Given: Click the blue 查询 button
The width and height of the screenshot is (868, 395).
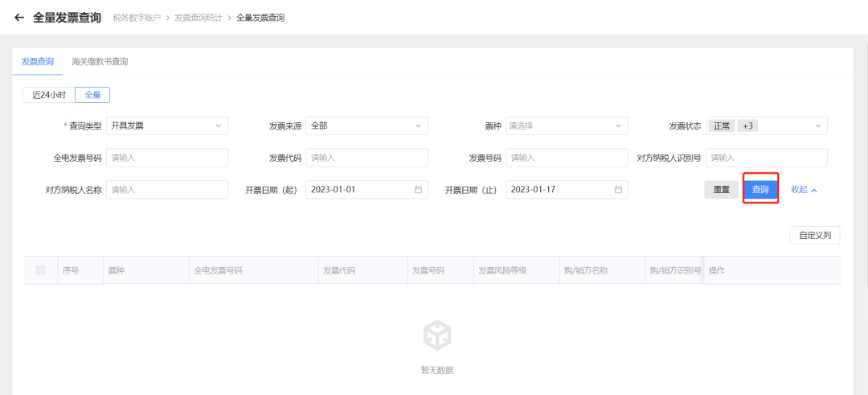Looking at the screenshot, I should (760, 190).
